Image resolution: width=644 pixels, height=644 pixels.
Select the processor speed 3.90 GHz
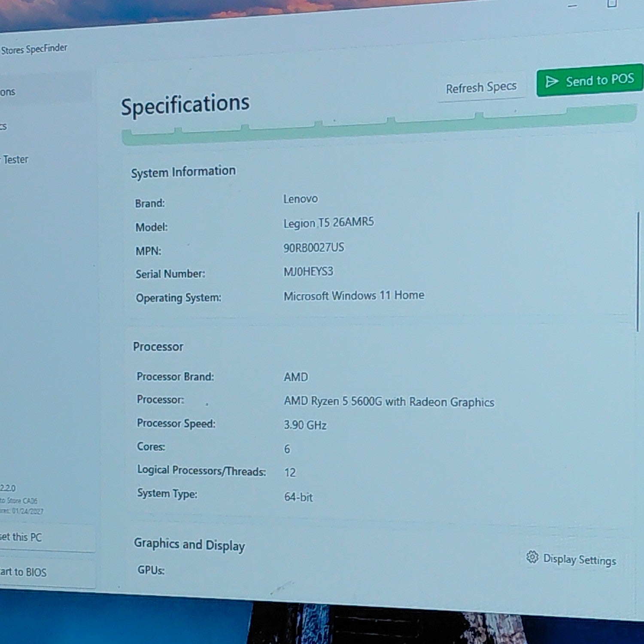pos(305,425)
